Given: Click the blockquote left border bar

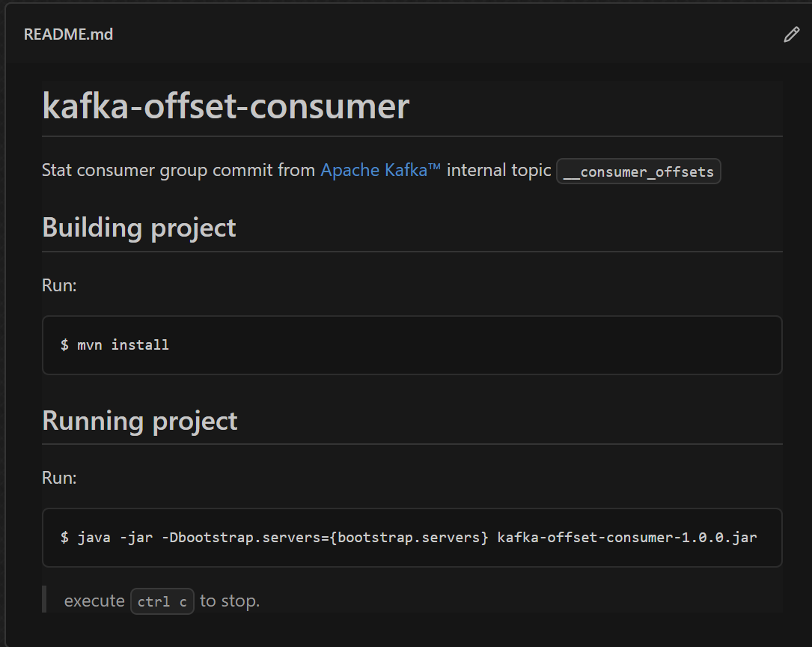Looking at the screenshot, I should tap(44, 598).
